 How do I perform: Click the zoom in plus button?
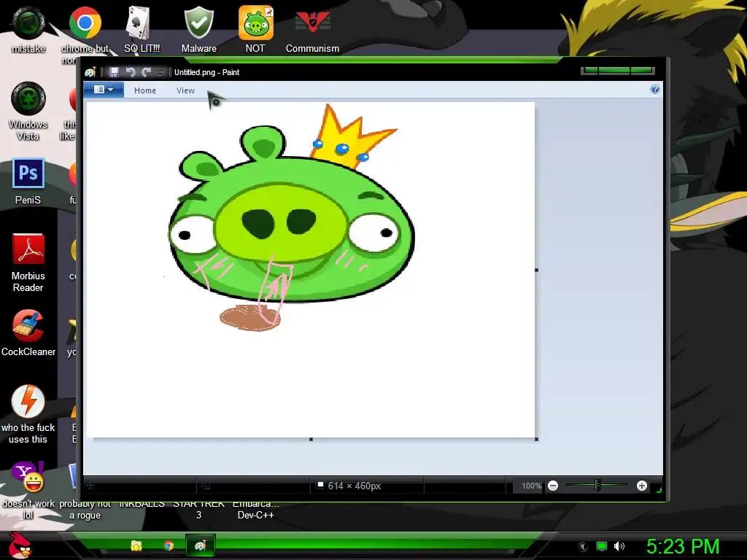[642, 486]
